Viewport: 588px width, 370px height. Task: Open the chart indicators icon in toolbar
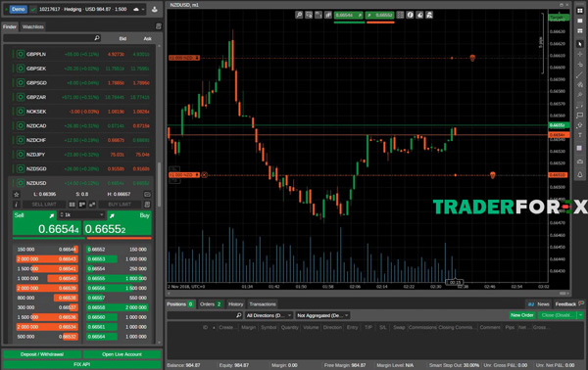[328, 15]
